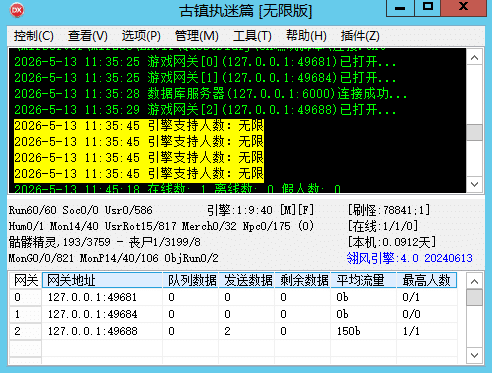Click the 骷髅精灵,193/3759 status line
This screenshot has width=492, height=373.
pos(105,242)
